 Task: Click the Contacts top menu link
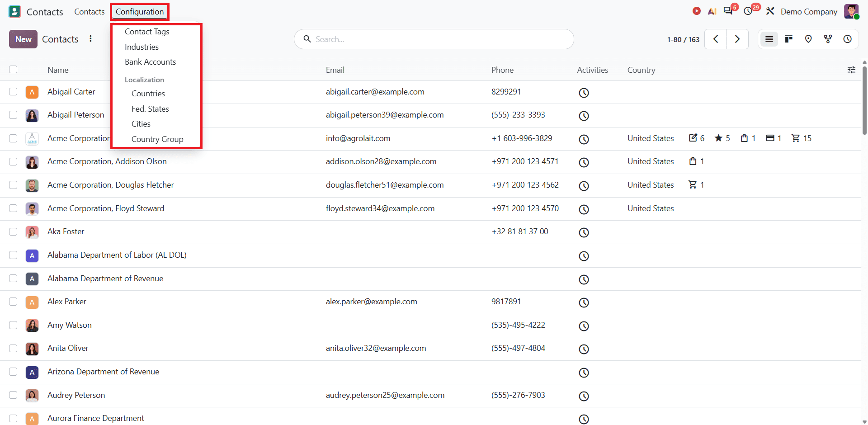(89, 12)
